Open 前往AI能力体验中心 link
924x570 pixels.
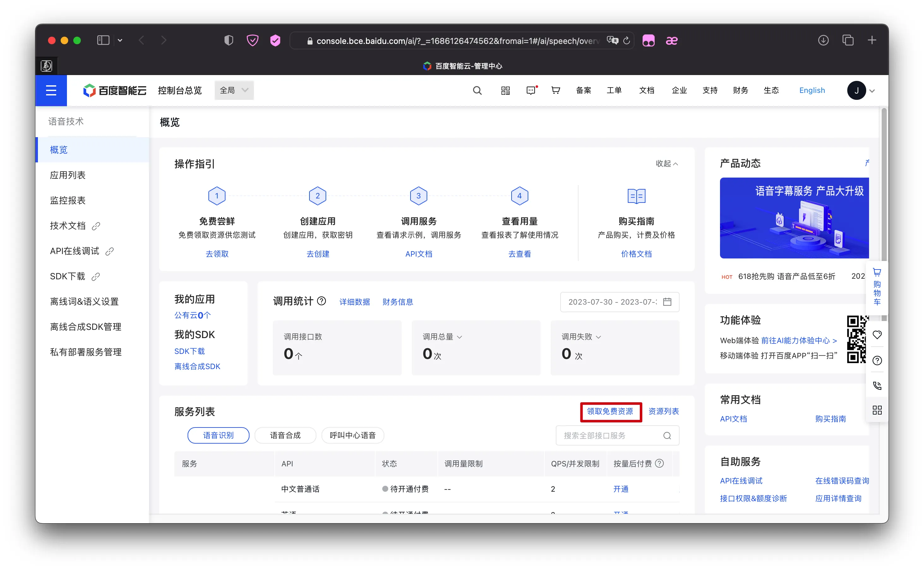click(x=799, y=341)
